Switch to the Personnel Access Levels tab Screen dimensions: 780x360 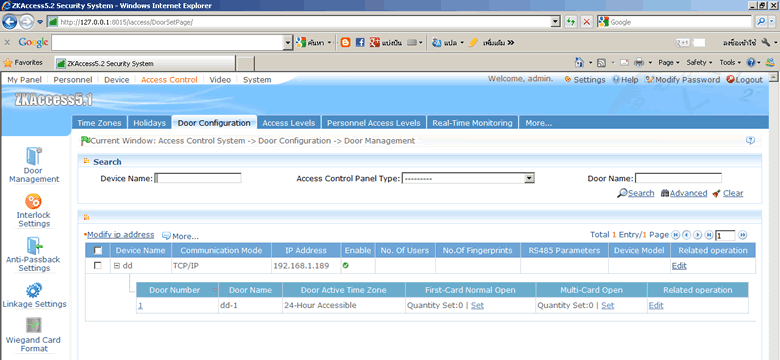pyautogui.click(x=374, y=123)
